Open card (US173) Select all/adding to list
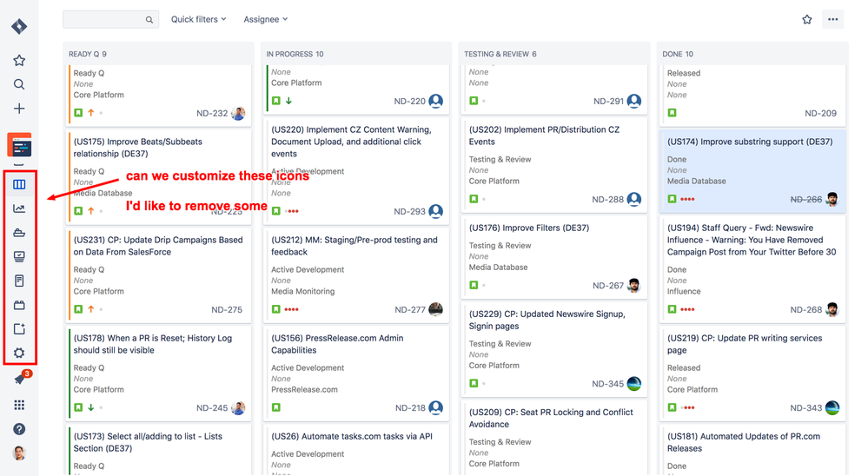The image size is (868, 476). click(x=158, y=449)
